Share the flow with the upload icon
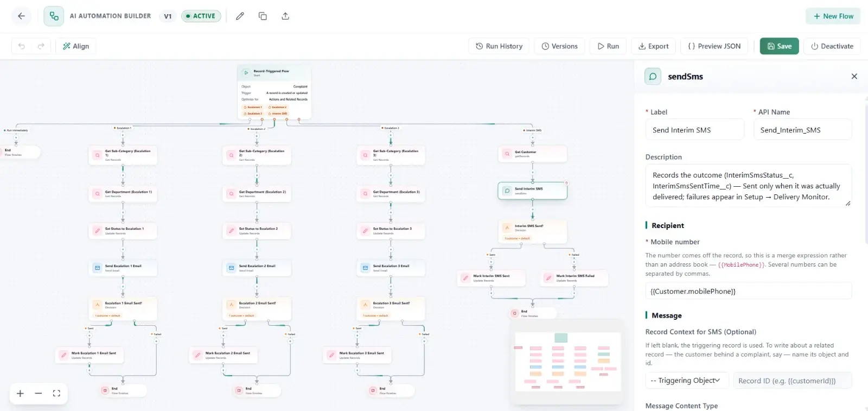The image size is (868, 411). tap(285, 16)
